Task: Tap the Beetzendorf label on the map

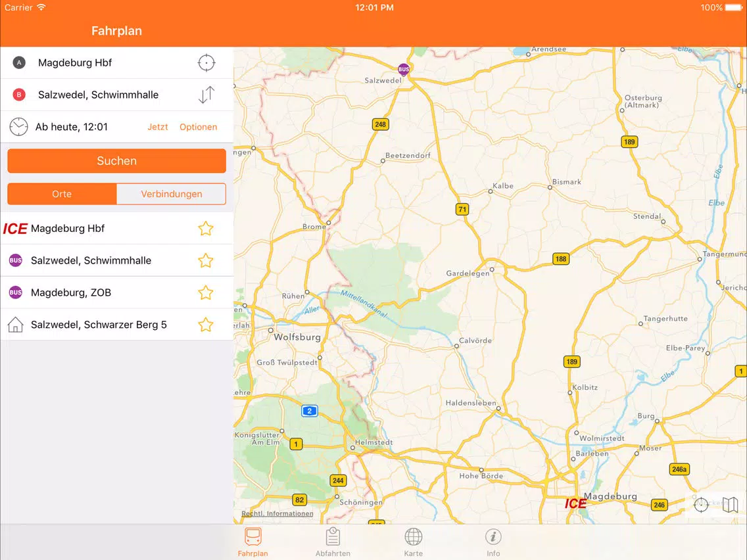Action: (408, 156)
